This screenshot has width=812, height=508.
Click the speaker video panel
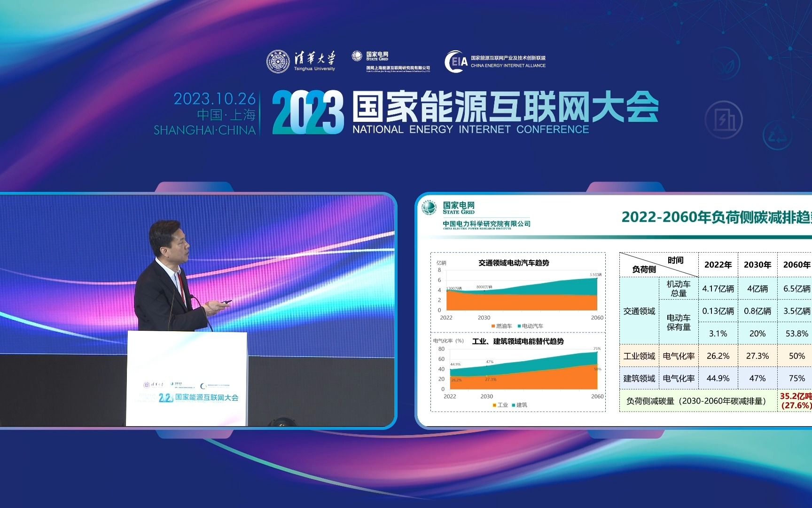click(197, 310)
